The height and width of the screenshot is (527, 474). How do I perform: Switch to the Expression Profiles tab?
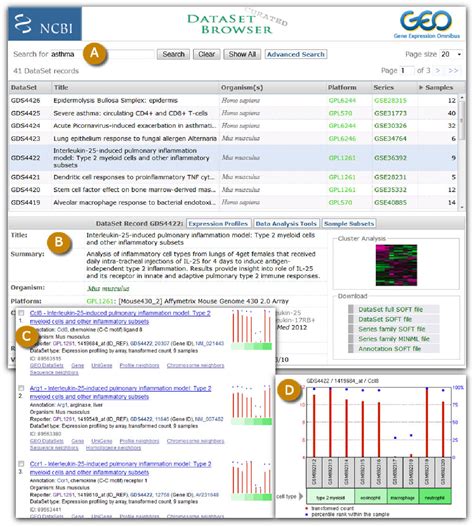218,224
